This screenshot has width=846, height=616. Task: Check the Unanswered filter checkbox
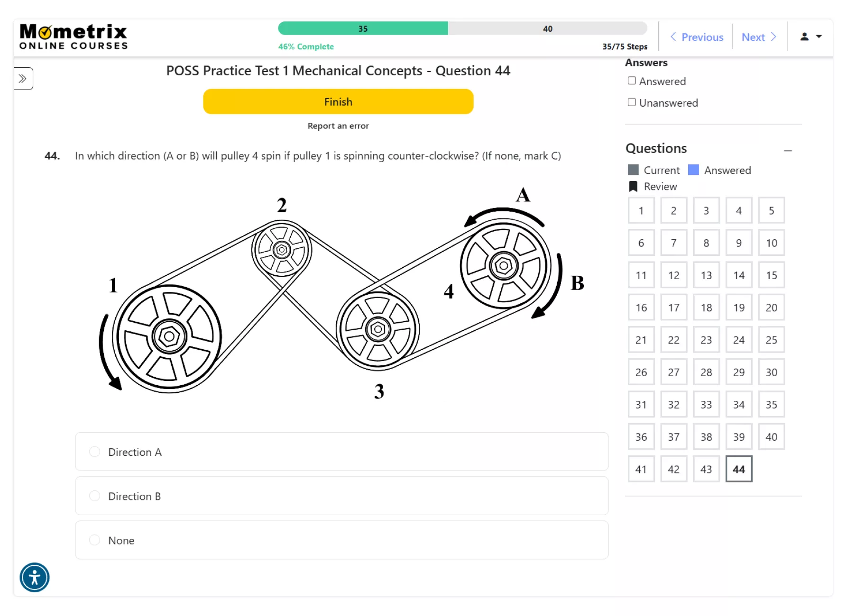(x=632, y=102)
